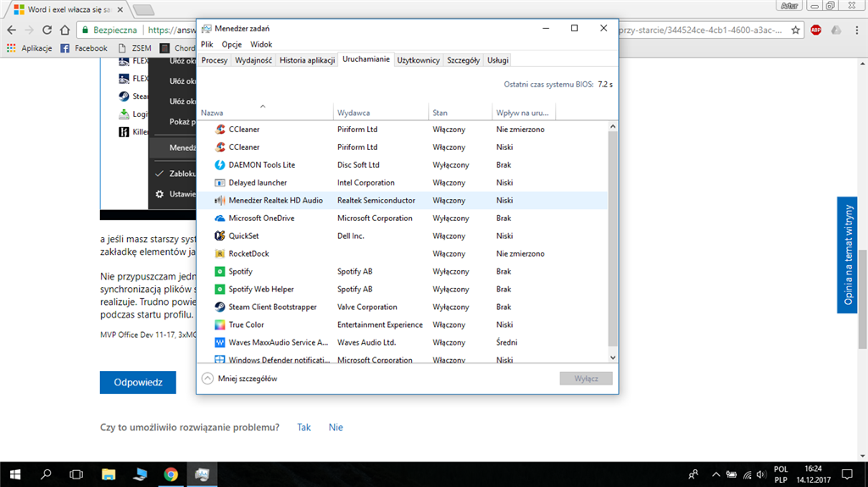
Task: Open Opcje menu
Action: (231, 44)
